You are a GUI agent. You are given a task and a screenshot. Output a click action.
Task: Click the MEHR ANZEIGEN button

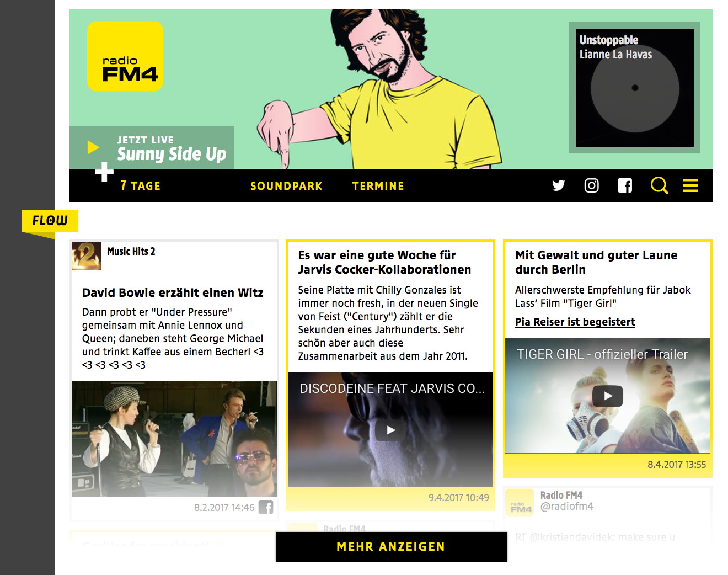[391, 547]
